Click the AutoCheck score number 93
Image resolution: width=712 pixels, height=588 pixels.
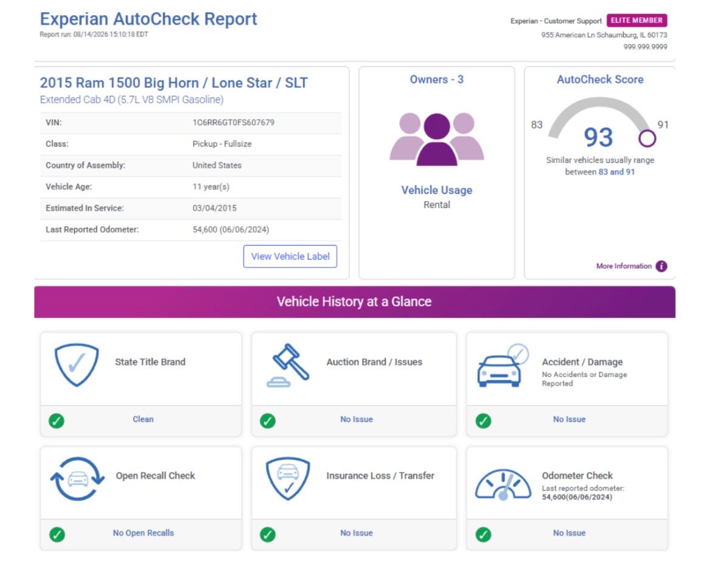[598, 137]
